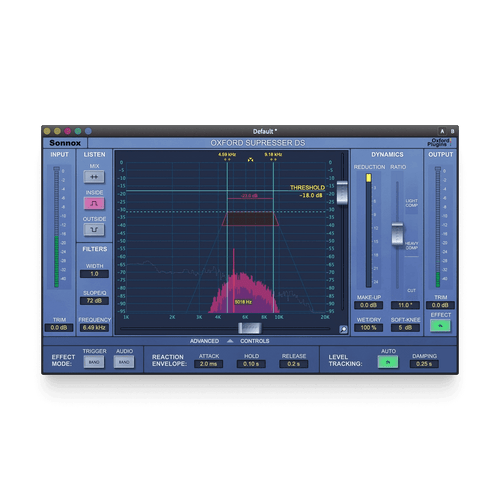Switch to the B preset slot
Viewport: 500px width, 500px height.
tap(452, 131)
